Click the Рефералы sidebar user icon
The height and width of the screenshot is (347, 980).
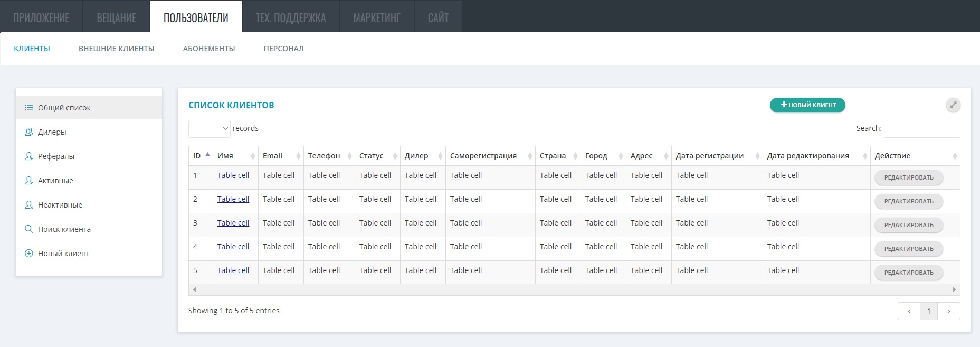click(x=29, y=156)
